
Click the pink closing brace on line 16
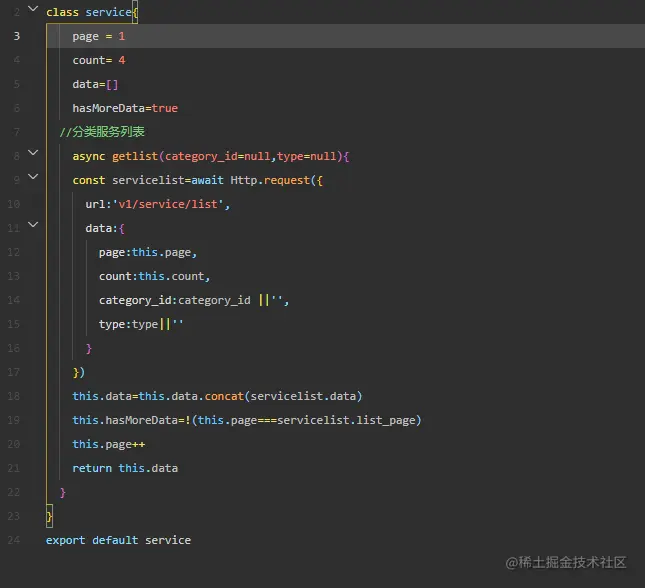89,349
